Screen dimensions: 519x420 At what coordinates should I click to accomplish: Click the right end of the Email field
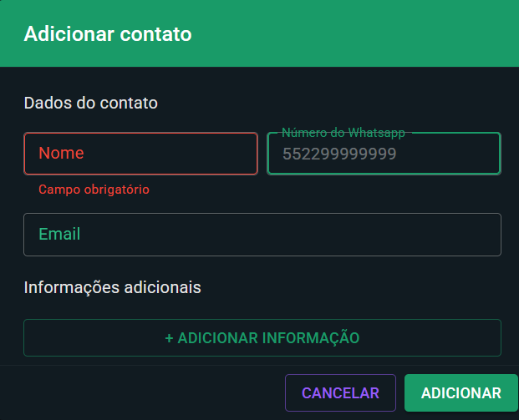[476, 235]
